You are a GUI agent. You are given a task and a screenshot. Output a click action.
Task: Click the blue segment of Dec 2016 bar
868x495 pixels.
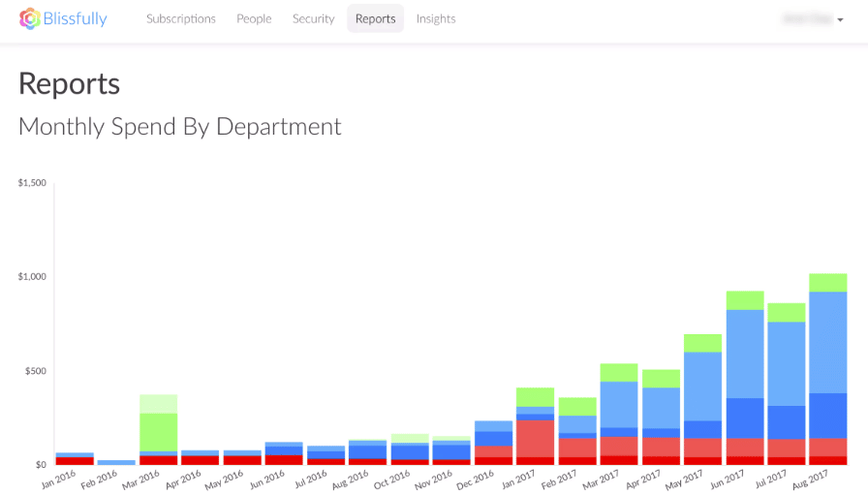click(x=493, y=439)
